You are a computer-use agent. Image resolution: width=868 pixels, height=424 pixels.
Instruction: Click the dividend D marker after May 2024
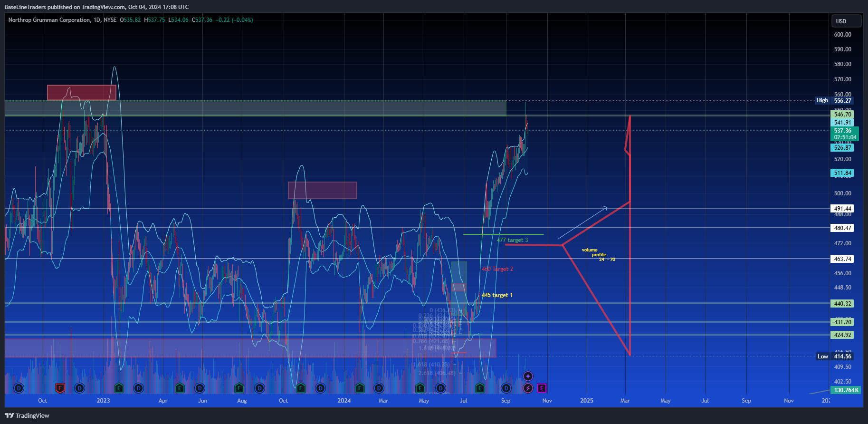pyautogui.click(x=441, y=388)
